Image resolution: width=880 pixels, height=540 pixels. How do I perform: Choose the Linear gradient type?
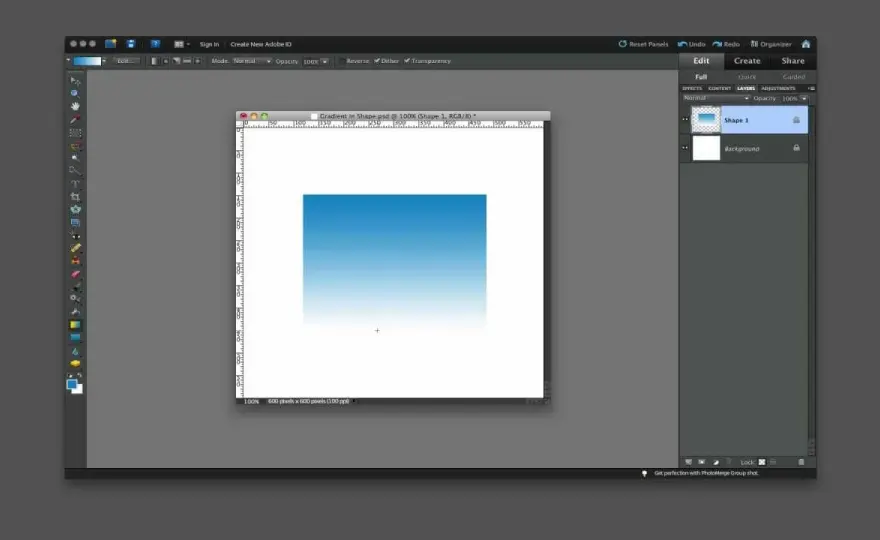[154, 61]
